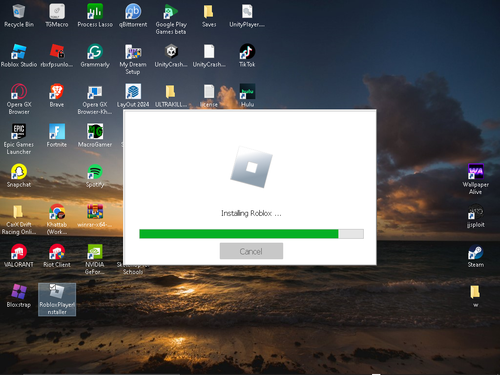500x375 pixels.
Task: Click the UnityPlayer file icon
Action: click(247, 16)
